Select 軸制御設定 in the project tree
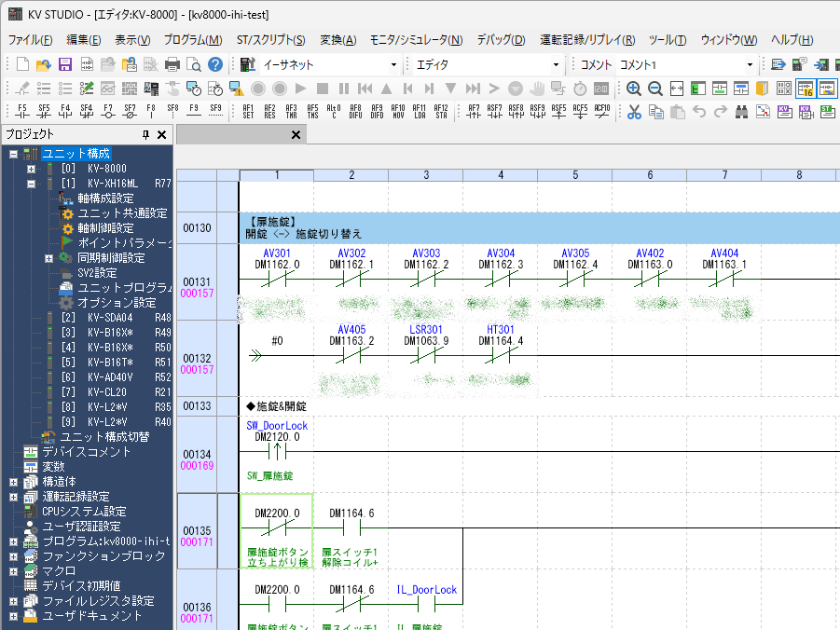 click(105, 228)
